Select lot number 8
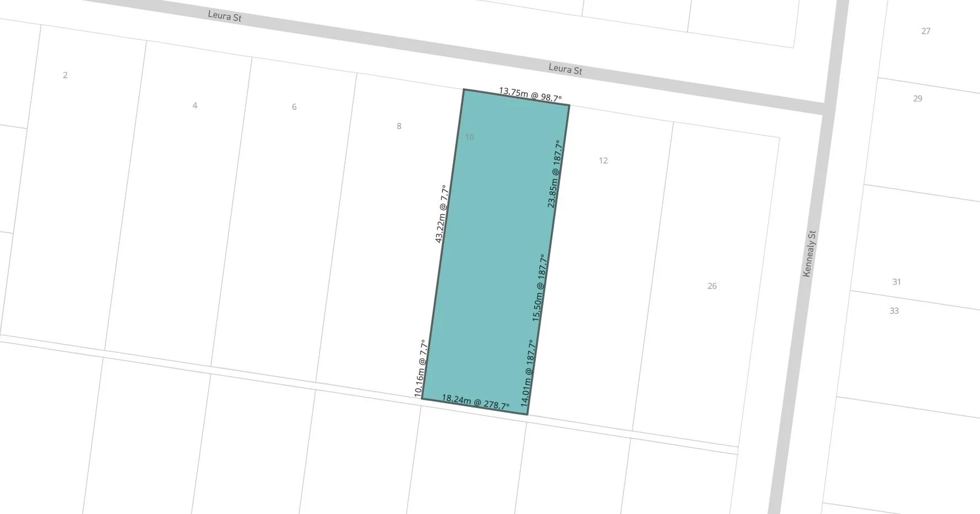This screenshot has width=980, height=514. coord(399,126)
